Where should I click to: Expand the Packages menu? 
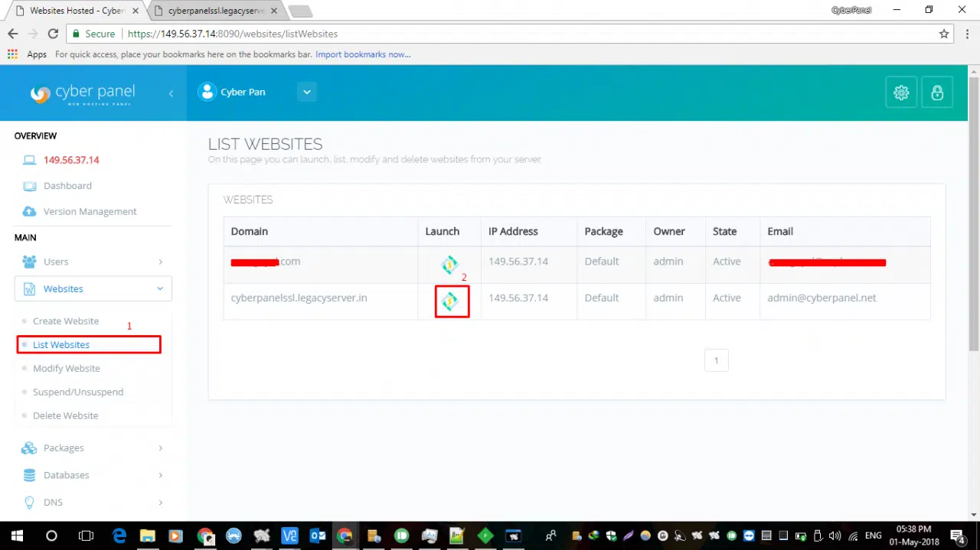[x=93, y=448]
